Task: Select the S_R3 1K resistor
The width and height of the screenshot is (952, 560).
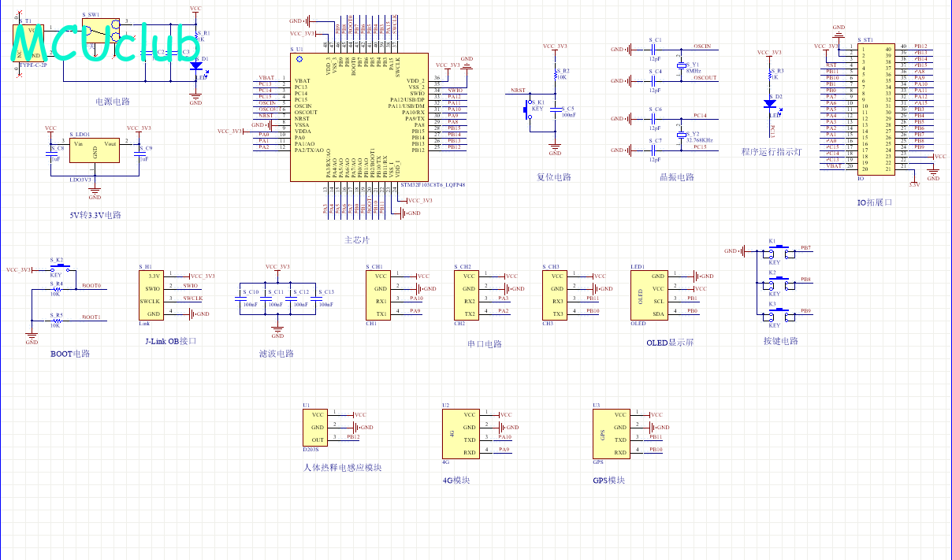Action: (x=770, y=74)
